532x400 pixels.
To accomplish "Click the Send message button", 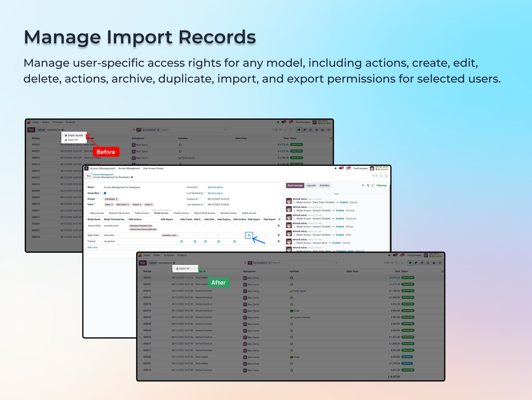I will click(295, 185).
